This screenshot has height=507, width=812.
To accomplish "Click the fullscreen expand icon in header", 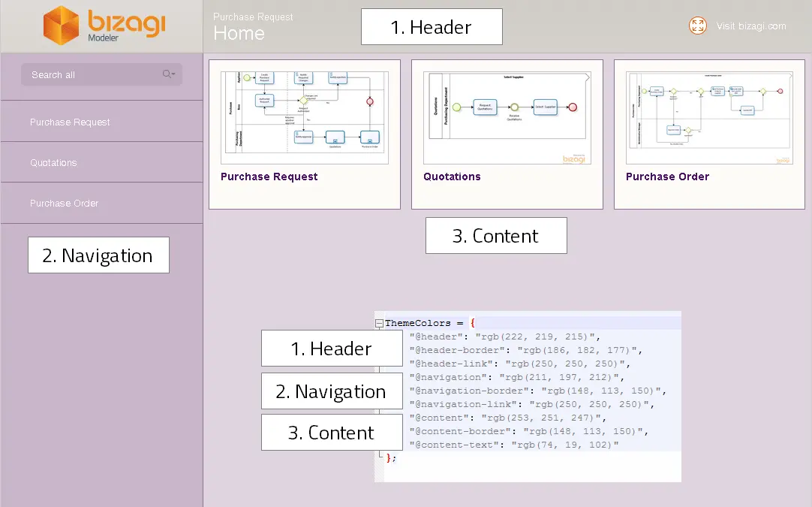I will tap(697, 26).
